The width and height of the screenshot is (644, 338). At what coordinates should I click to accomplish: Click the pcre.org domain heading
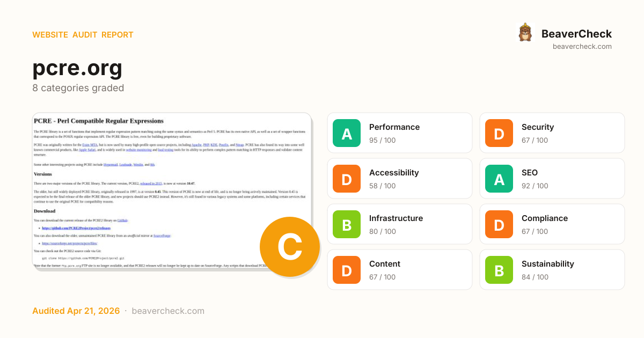[77, 68]
